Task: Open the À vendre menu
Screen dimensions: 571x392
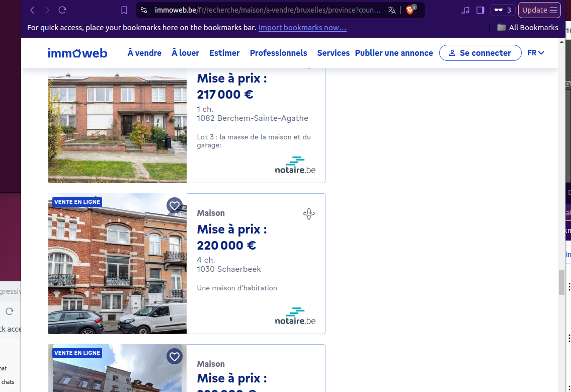Action: tap(144, 53)
